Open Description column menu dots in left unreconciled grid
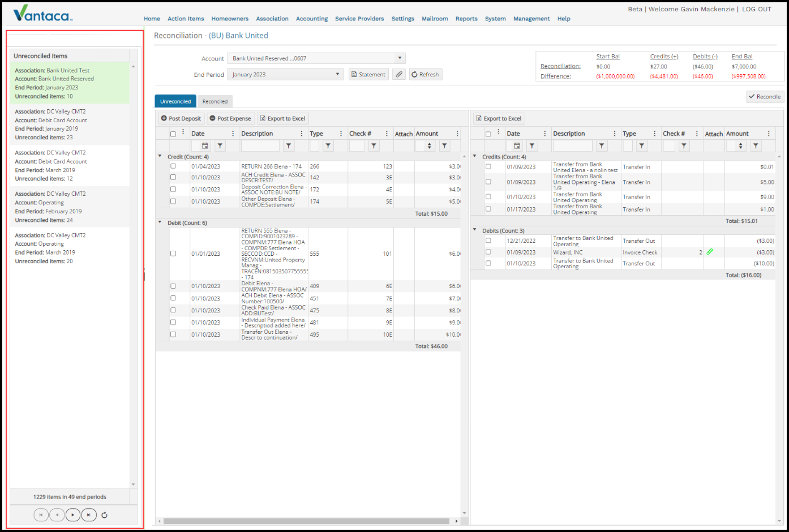 (x=301, y=134)
